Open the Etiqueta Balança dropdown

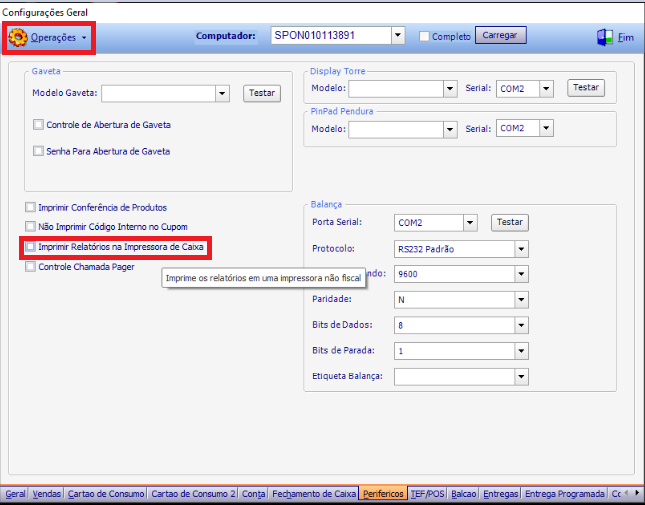click(x=521, y=377)
